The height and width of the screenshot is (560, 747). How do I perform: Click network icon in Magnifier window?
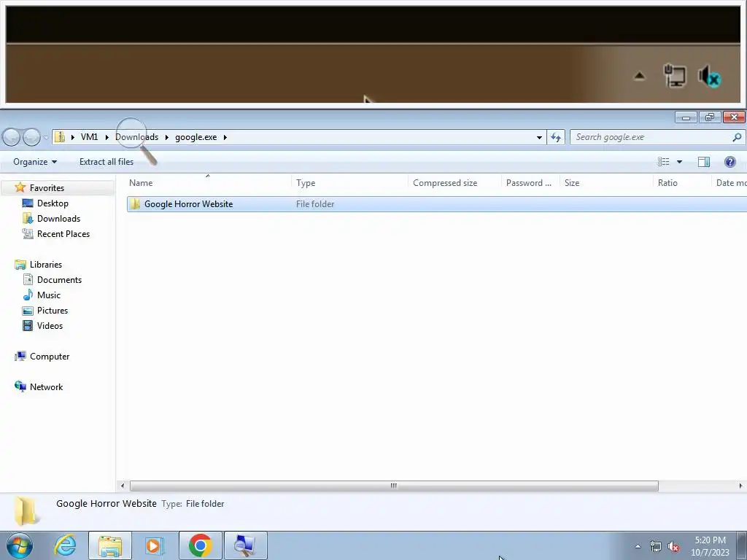point(675,76)
